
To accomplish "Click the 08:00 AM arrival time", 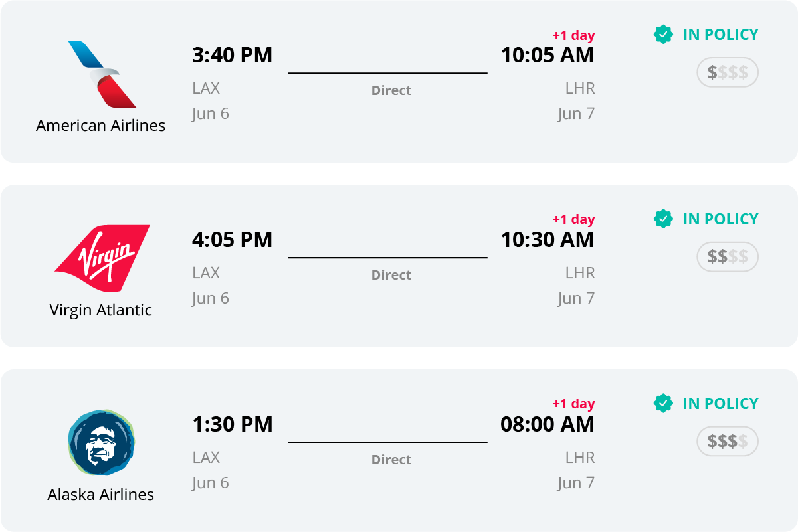I will 548,424.
